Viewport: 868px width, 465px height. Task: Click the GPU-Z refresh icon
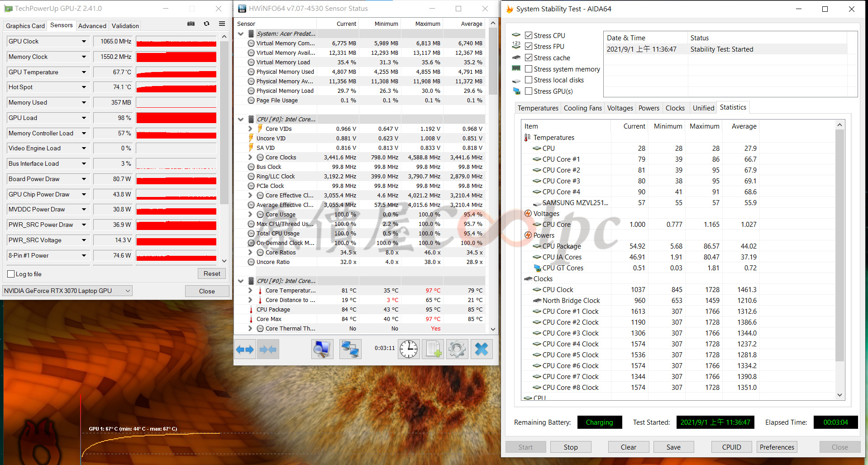(206, 24)
